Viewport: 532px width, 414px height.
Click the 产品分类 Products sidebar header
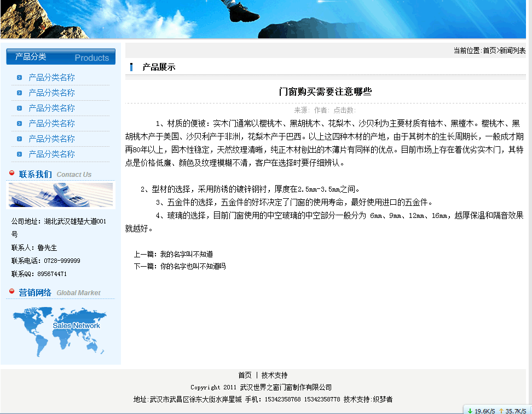tap(61, 57)
